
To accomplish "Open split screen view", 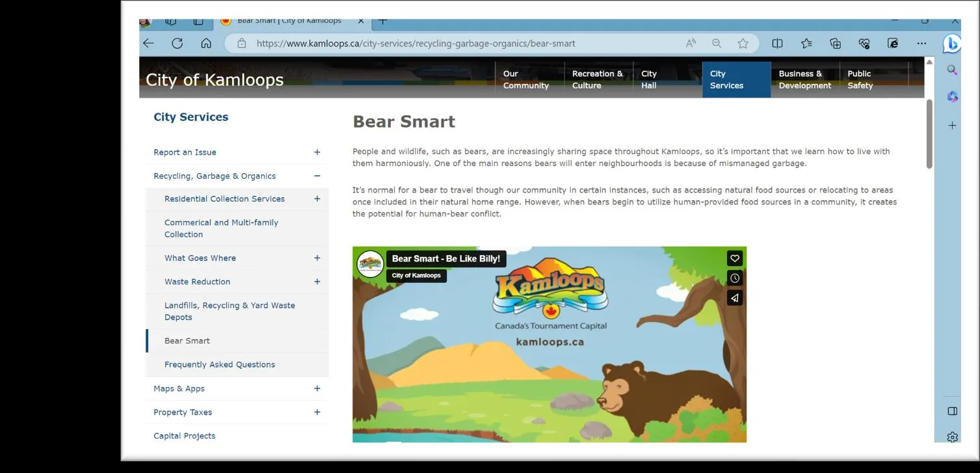I will pos(777,44).
